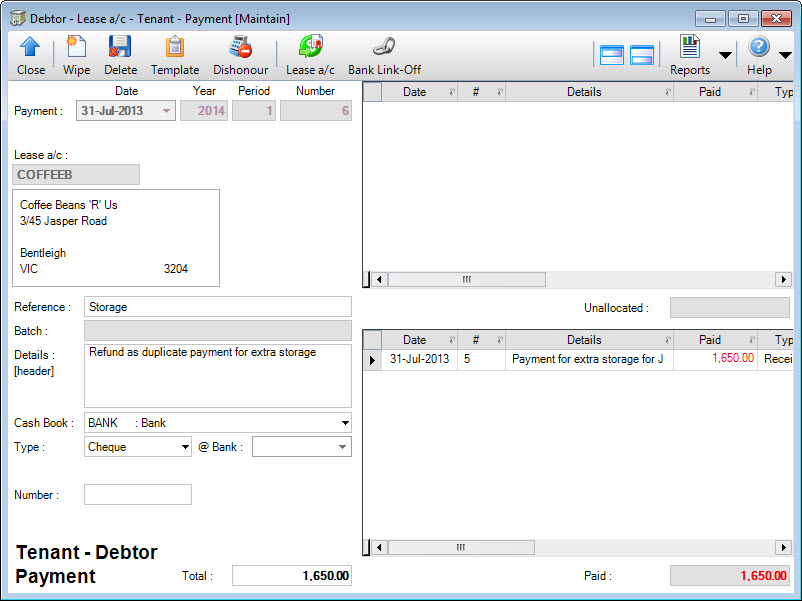Select the row marker of the 31-Jul-2013 entry
The image size is (802, 601).
click(x=372, y=360)
